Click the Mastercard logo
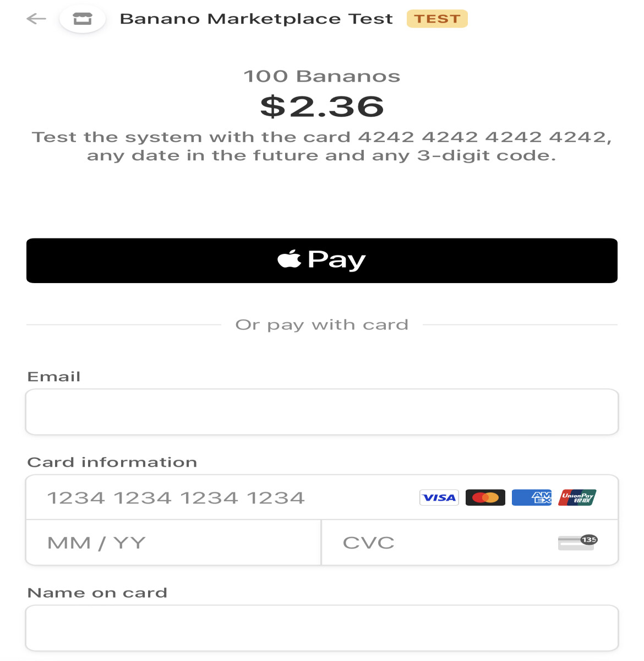Image resolution: width=644 pixels, height=661 pixels. [485, 497]
